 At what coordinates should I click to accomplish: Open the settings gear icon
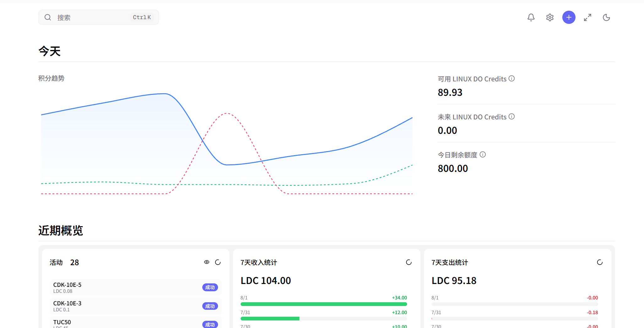click(x=550, y=17)
